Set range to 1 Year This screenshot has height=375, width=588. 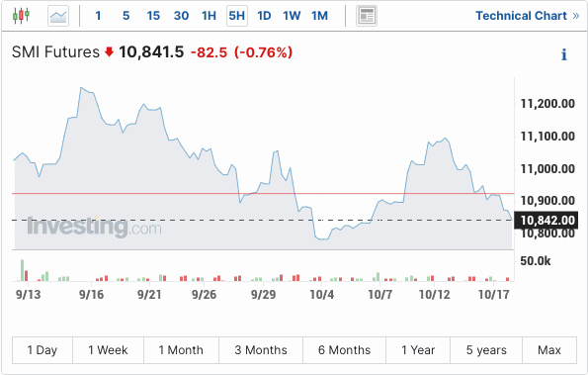(x=418, y=350)
